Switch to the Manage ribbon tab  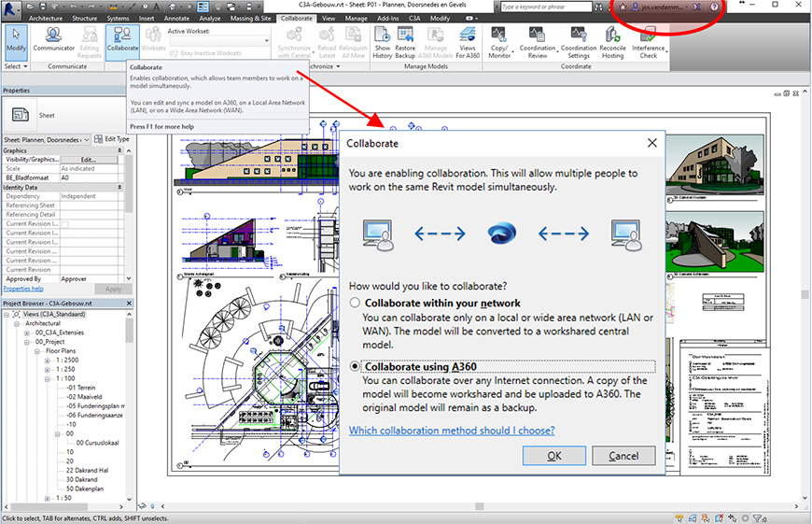tap(357, 18)
